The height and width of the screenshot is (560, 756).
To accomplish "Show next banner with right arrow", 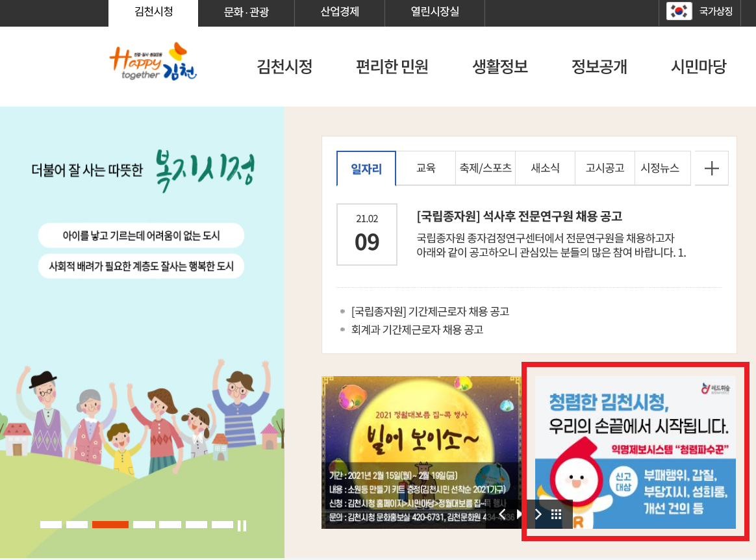I will tap(538, 515).
